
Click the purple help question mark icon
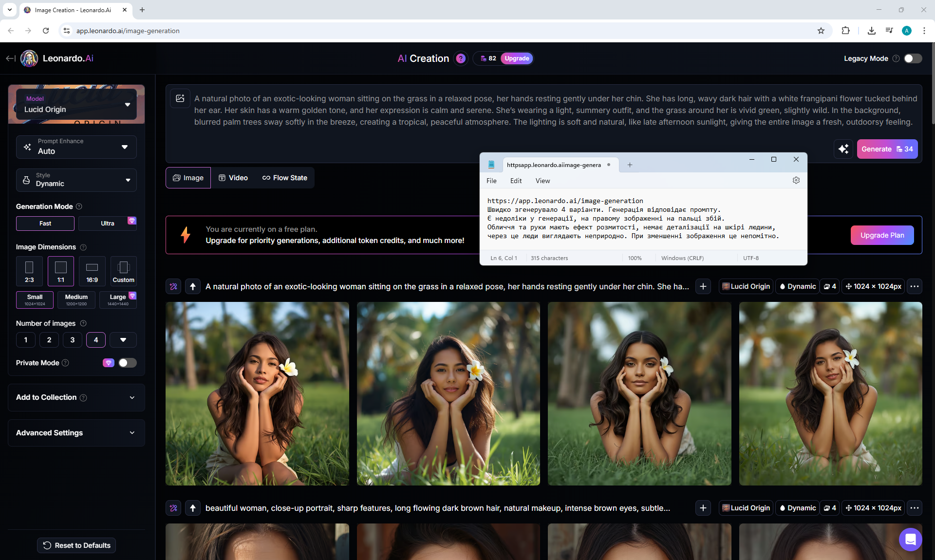[x=460, y=58]
